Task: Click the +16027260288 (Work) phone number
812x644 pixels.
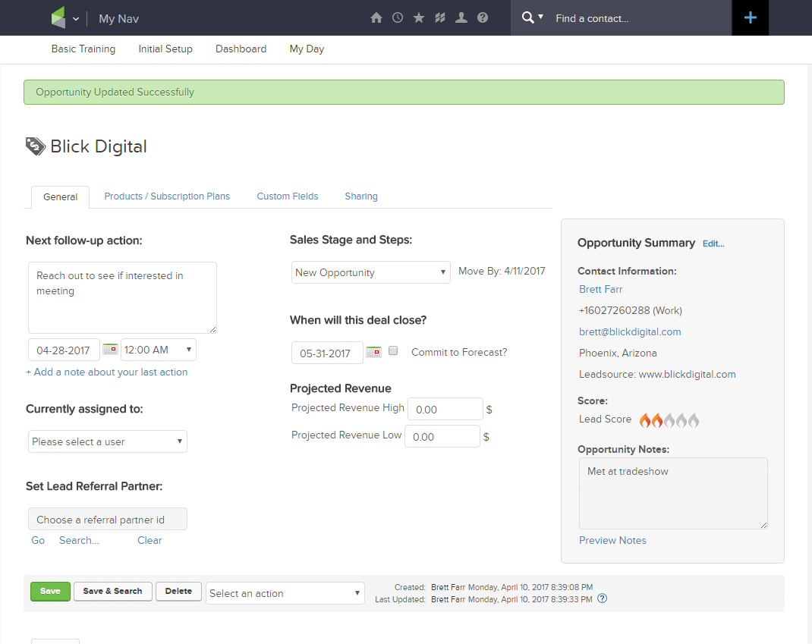Action: tap(630, 310)
